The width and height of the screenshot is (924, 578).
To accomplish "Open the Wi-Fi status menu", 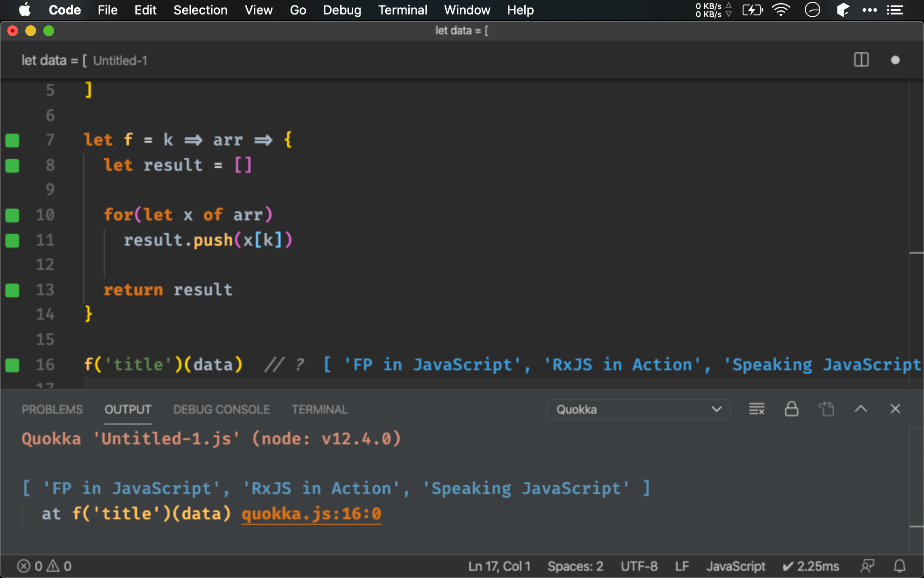I will coord(781,10).
